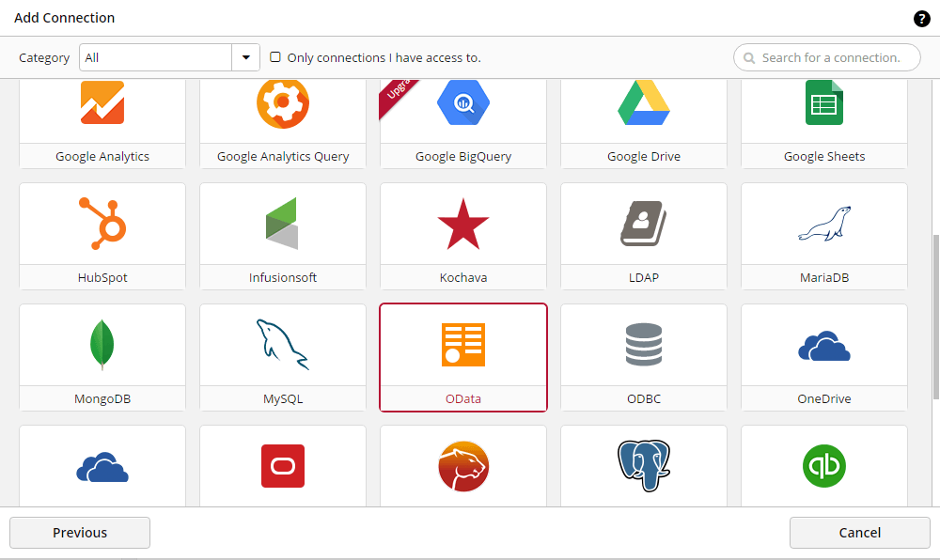
Task: Pick the Infusionsoft green logo
Action: pyautogui.click(x=282, y=224)
